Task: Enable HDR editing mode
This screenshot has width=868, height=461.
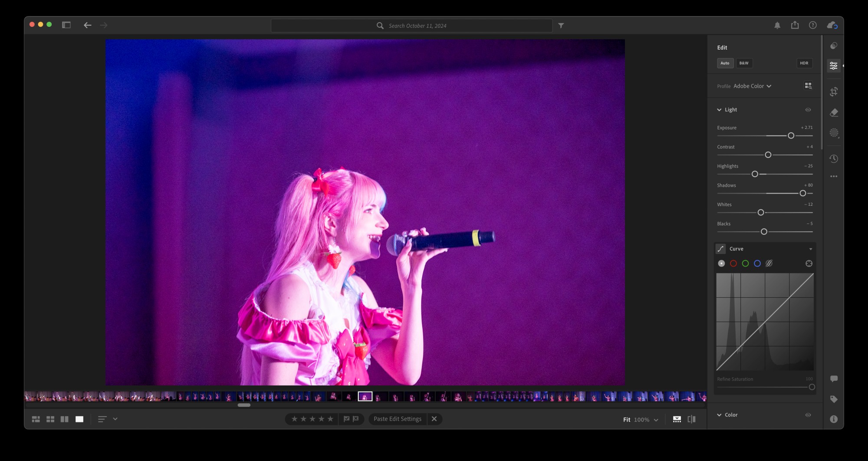Action: click(x=804, y=63)
